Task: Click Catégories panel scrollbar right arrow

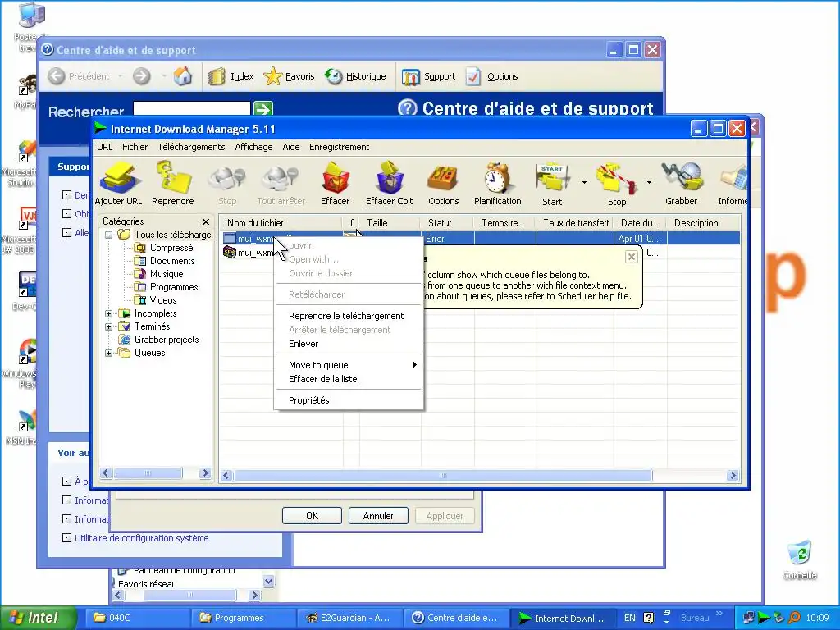Action: tap(205, 473)
